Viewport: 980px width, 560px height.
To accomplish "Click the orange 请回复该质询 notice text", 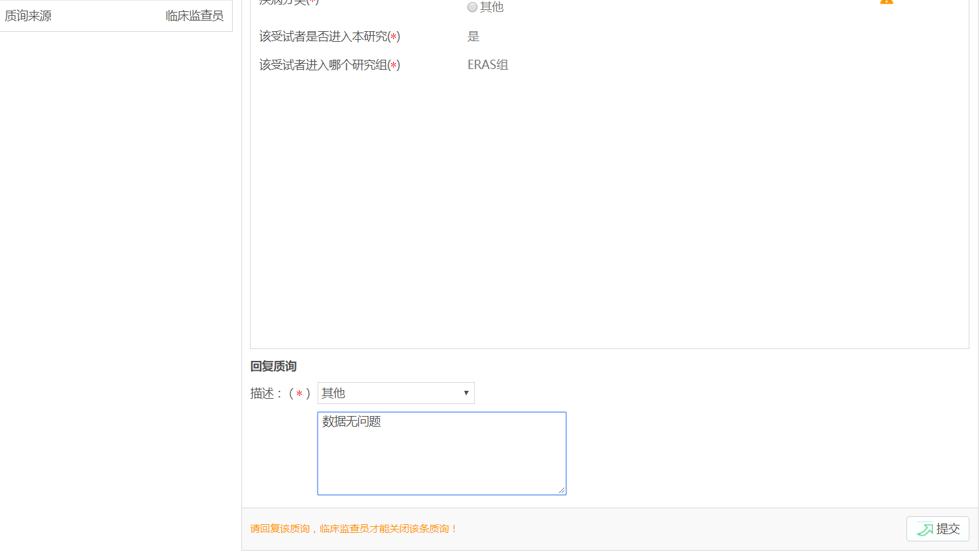I will 353,529.
